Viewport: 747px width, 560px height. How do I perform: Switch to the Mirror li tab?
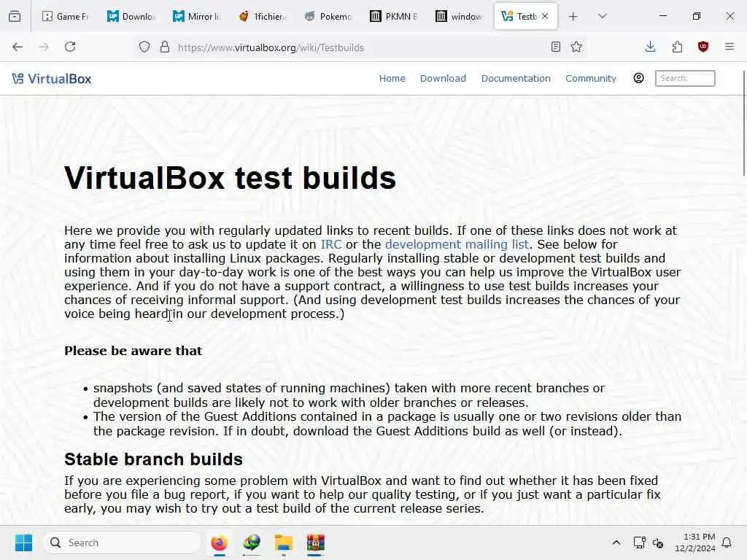pyautogui.click(x=198, y=16)
